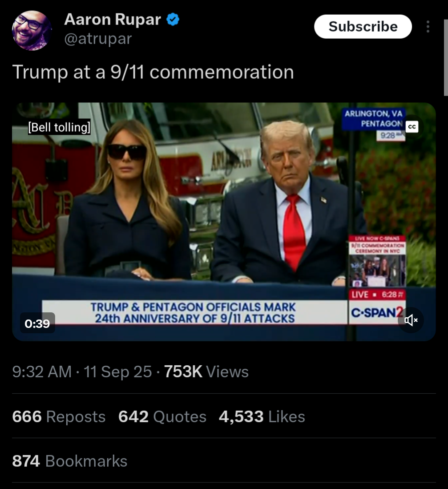Click the 0:39 video duration badge
The height and width of the screenshot is (489, 448).
point(37,323)
